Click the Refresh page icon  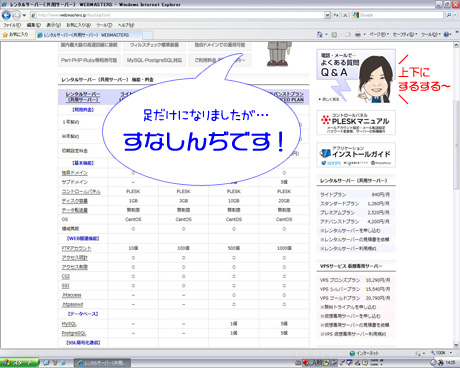pyautogui.click(x=336, y=15)
